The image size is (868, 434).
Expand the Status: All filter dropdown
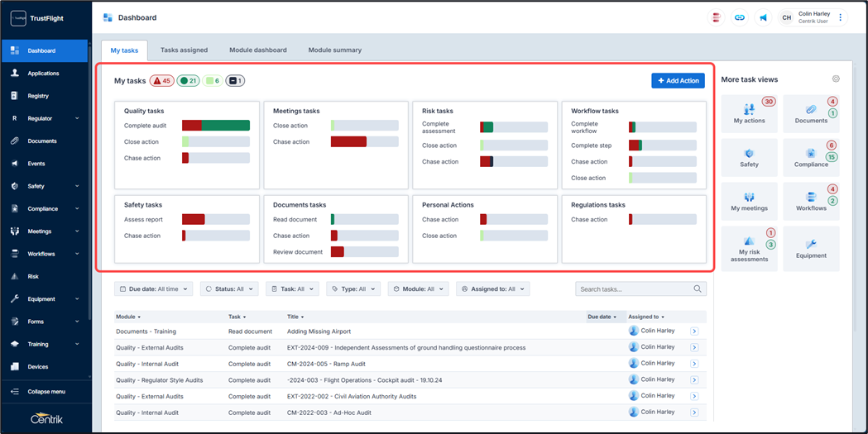tap(229, 289)
